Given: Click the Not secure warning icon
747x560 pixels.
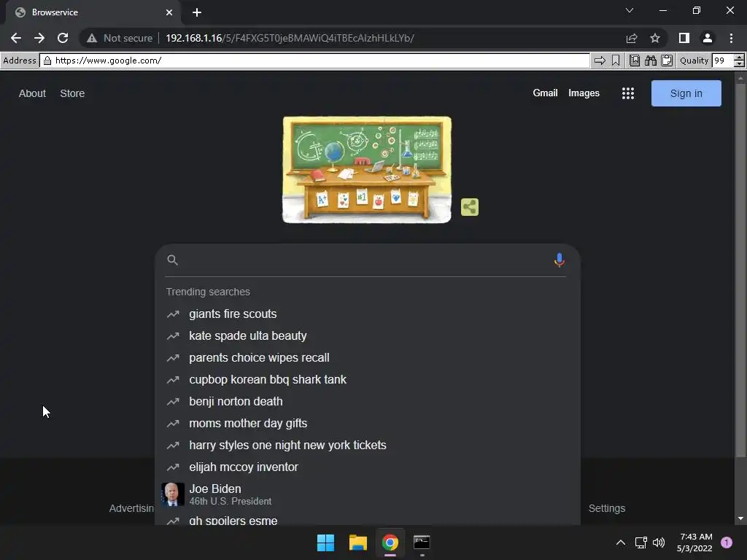Looking at the screenshot, I should tap(92, 38).
